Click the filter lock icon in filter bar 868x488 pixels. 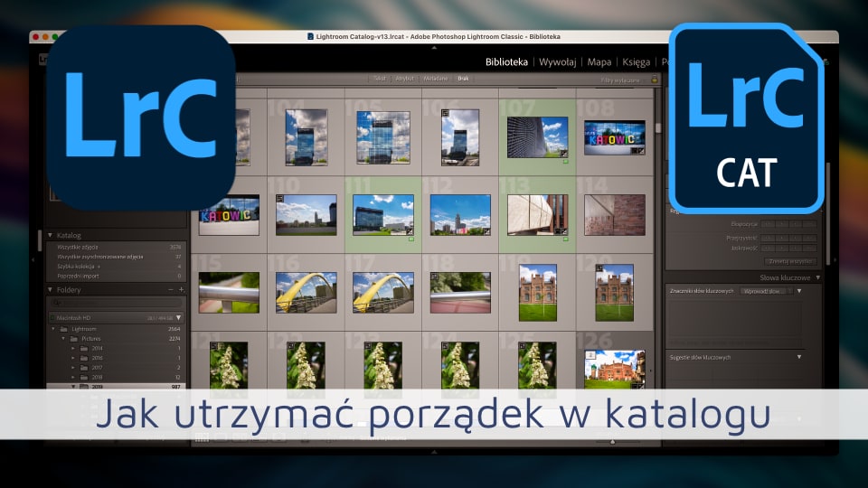(x=654, y=80)
